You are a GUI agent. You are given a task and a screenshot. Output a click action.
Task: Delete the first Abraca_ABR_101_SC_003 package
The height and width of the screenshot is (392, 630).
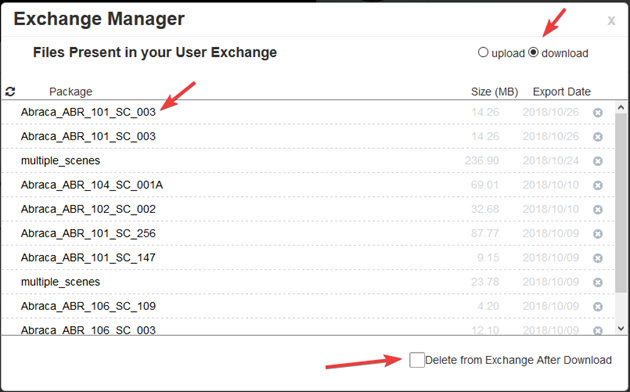point(598,112)
